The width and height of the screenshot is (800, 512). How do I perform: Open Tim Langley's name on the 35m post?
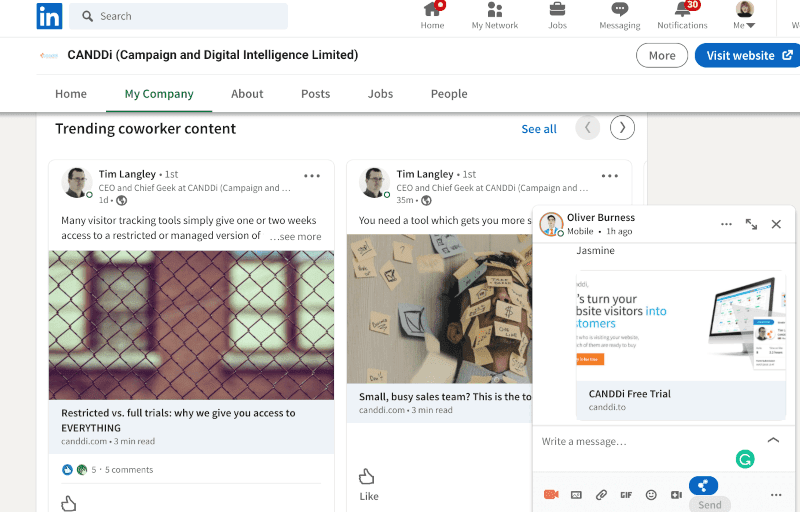click(x=425, y=174)
